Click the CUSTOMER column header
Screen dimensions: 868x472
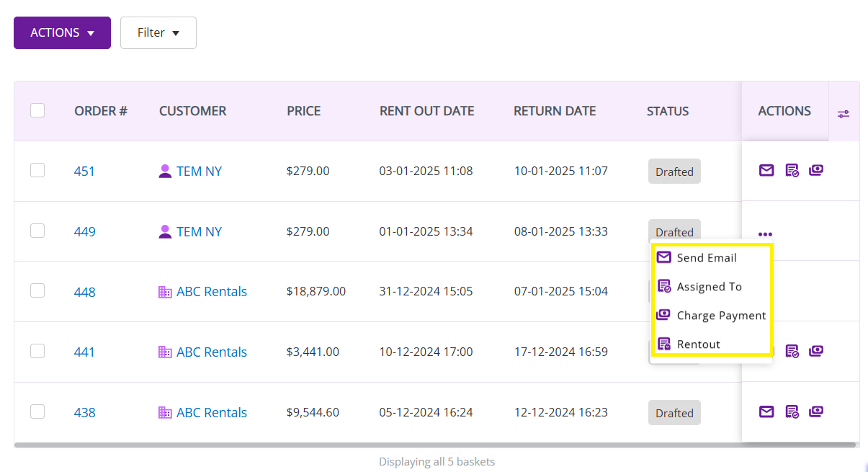click(x=192, y=111)
